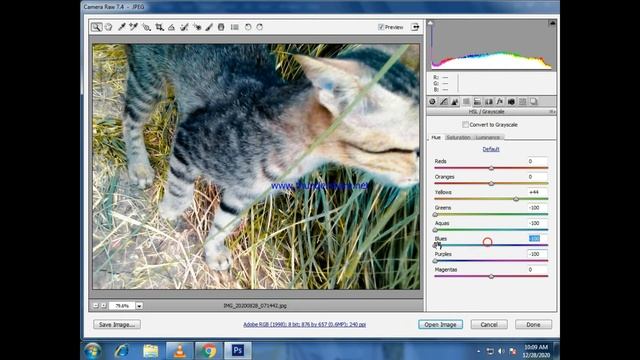Select the Zoom tool
This screenshot has height=360, width=640.
pyautogui.click(x=96, y=27)
